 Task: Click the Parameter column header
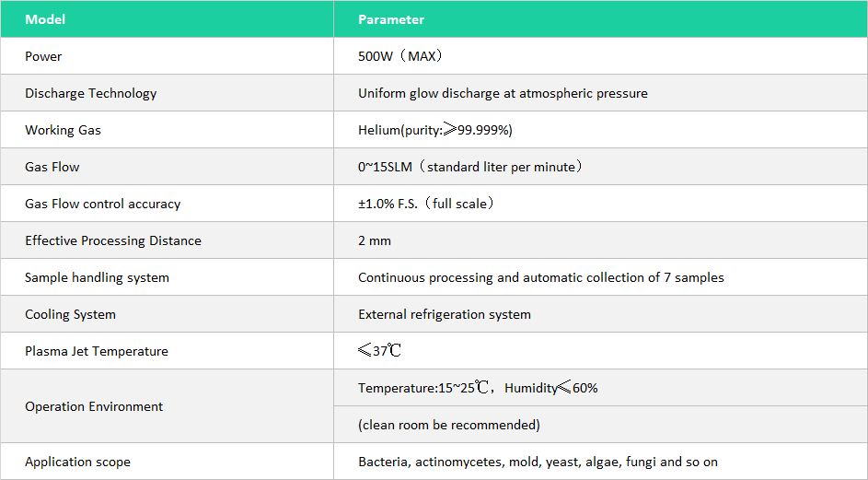tap(391, 19)
